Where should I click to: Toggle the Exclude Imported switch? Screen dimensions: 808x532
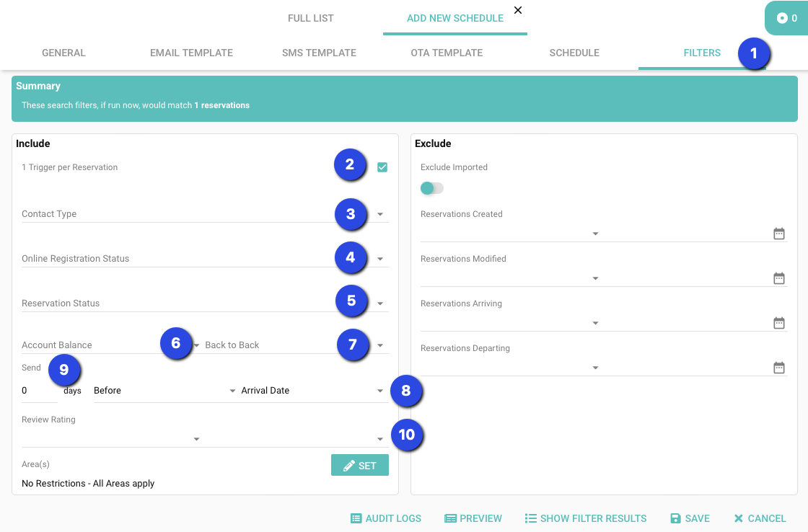[431, 188]
